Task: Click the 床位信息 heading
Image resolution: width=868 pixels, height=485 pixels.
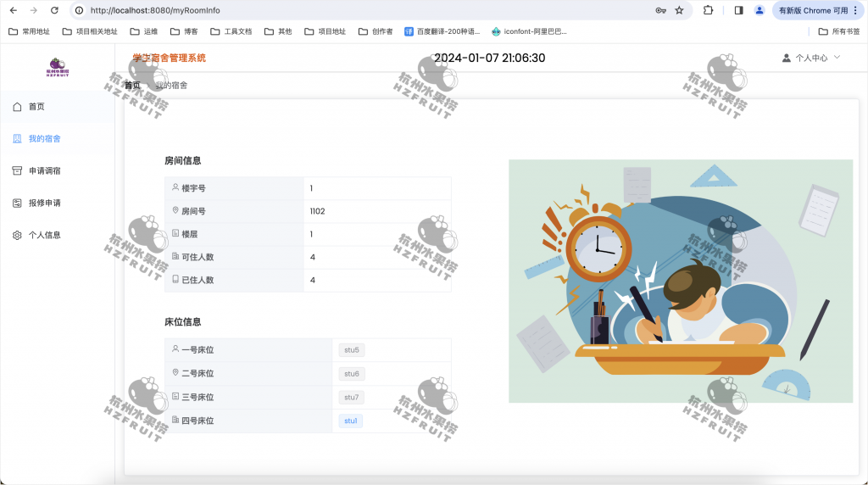Action: click(x=183, y=322)
